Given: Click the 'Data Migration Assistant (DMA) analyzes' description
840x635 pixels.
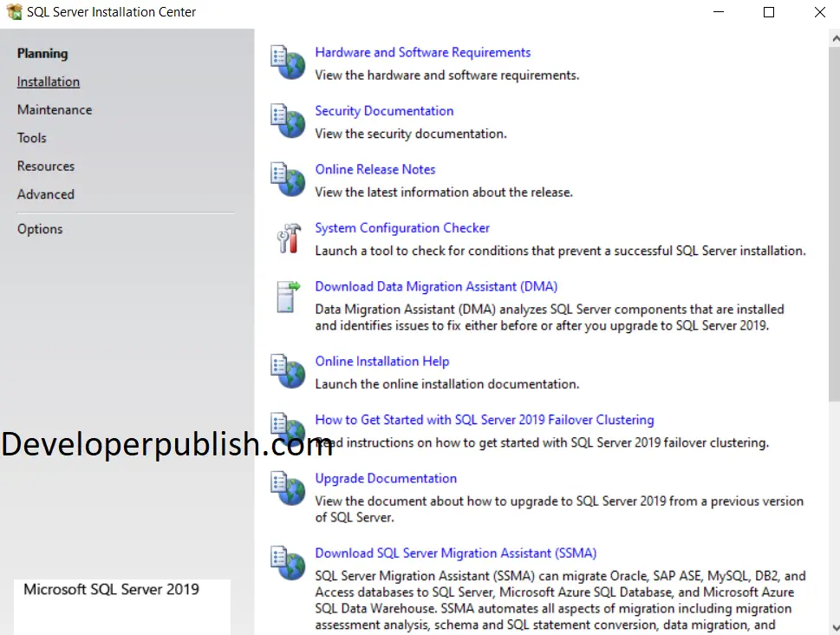Looking at the screenshot, I should [549, 317].
